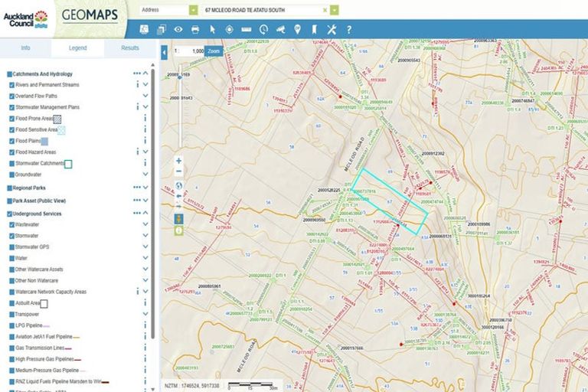This screenshot has width=588, height=392.
Task: Activate the orange street view person icon
Action: 178,219
